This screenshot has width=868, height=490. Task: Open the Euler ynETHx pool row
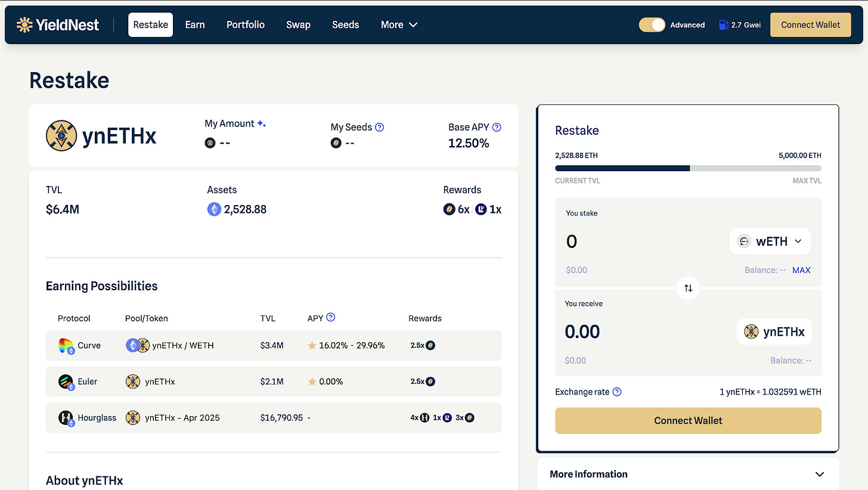[274, 382]
